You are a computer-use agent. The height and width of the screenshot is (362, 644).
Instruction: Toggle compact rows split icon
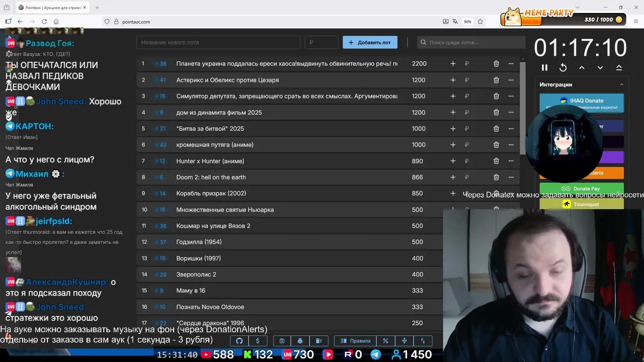point(404,341)
